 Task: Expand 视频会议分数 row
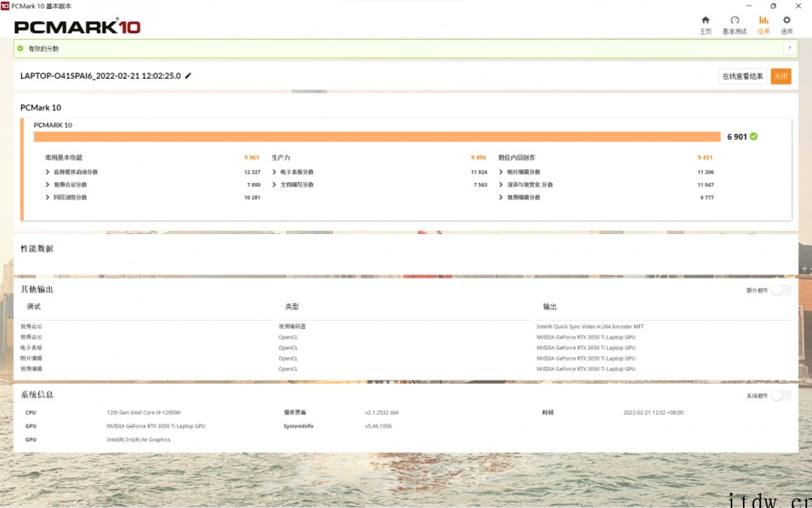[48, 185]
